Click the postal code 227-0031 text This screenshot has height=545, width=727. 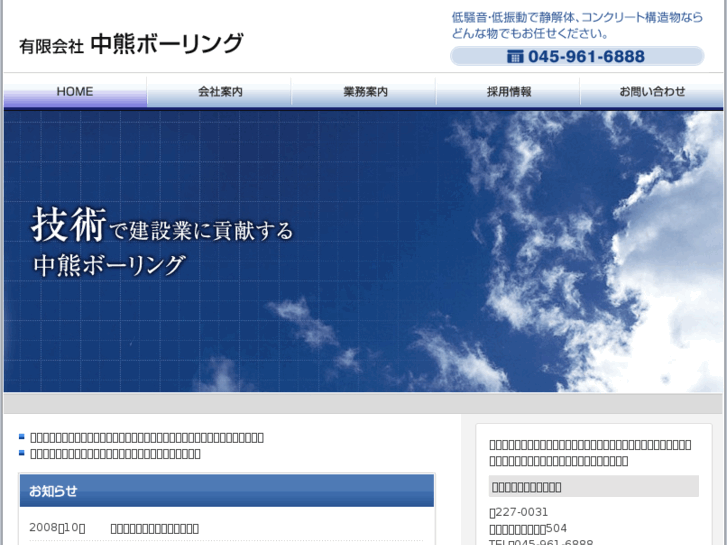point(519,512)
